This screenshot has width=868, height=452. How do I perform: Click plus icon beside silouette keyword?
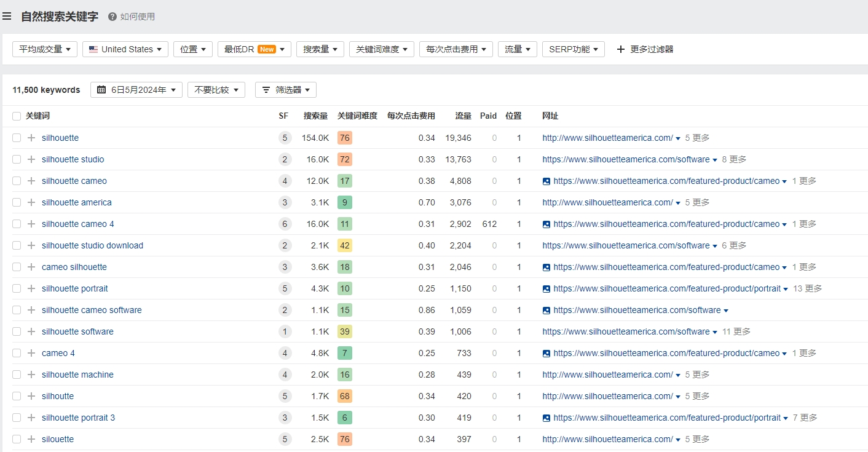tap(31, 439)
